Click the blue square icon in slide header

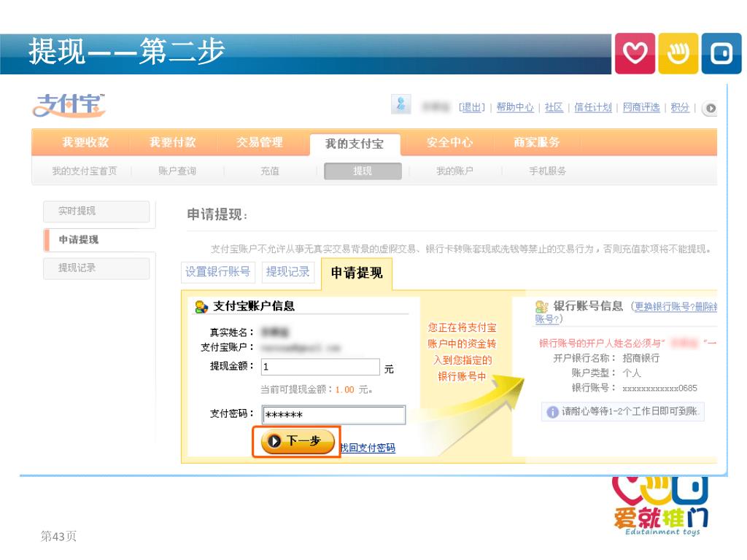[x=721, y=53]
